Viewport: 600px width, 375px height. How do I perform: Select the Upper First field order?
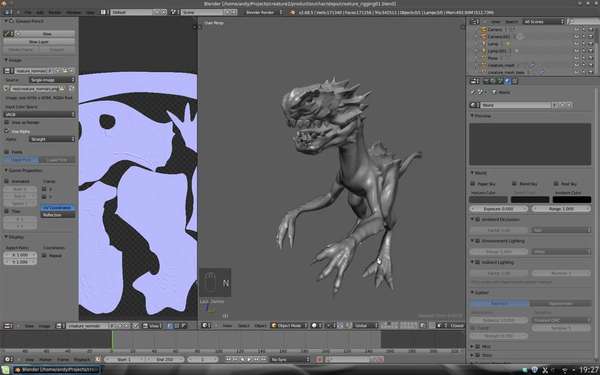[x=21, y=160]
